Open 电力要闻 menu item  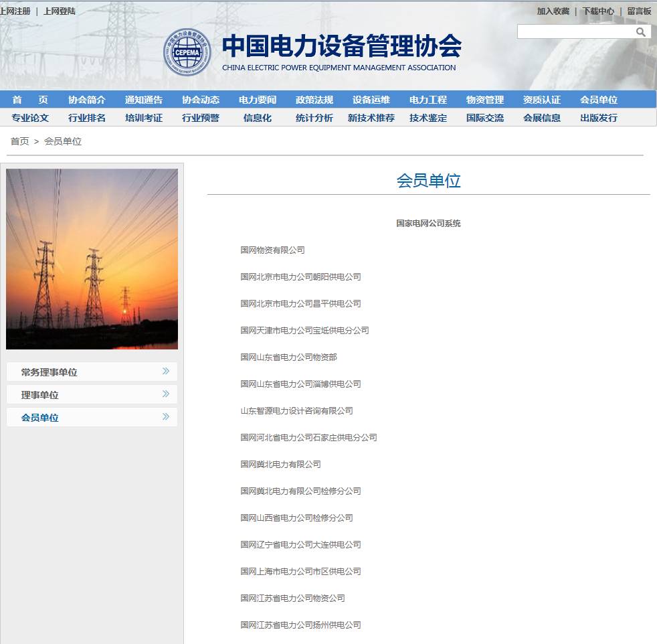click(x=258, y=100)
